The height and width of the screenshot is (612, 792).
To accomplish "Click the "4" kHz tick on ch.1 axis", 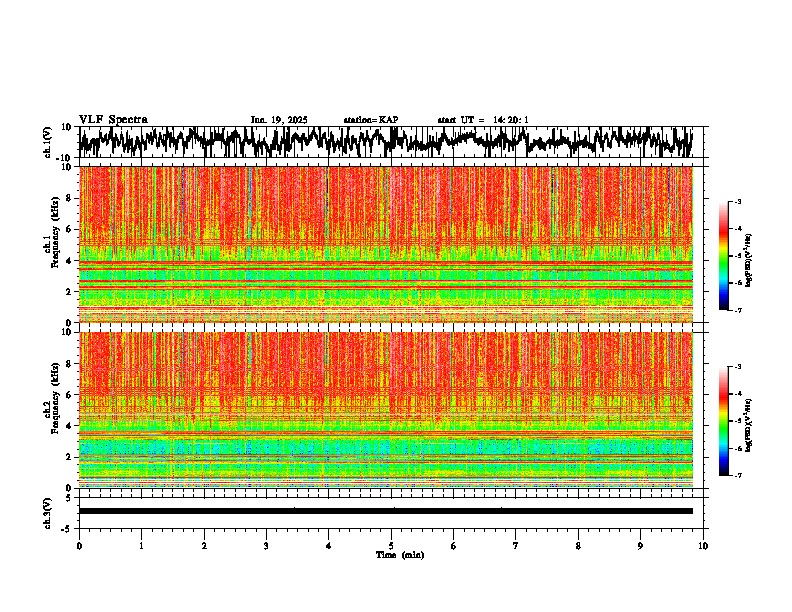I will (70, 261).
